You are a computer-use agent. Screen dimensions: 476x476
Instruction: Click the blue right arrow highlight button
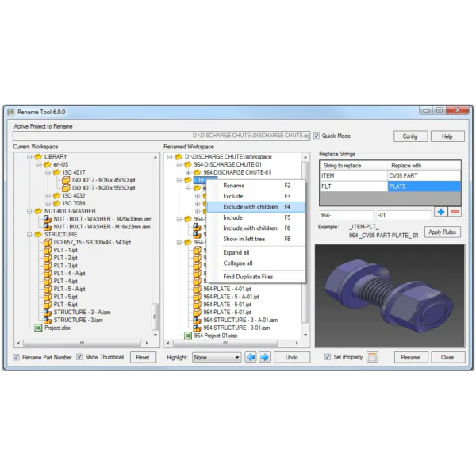pyautogui.click(x=264, y=357)
